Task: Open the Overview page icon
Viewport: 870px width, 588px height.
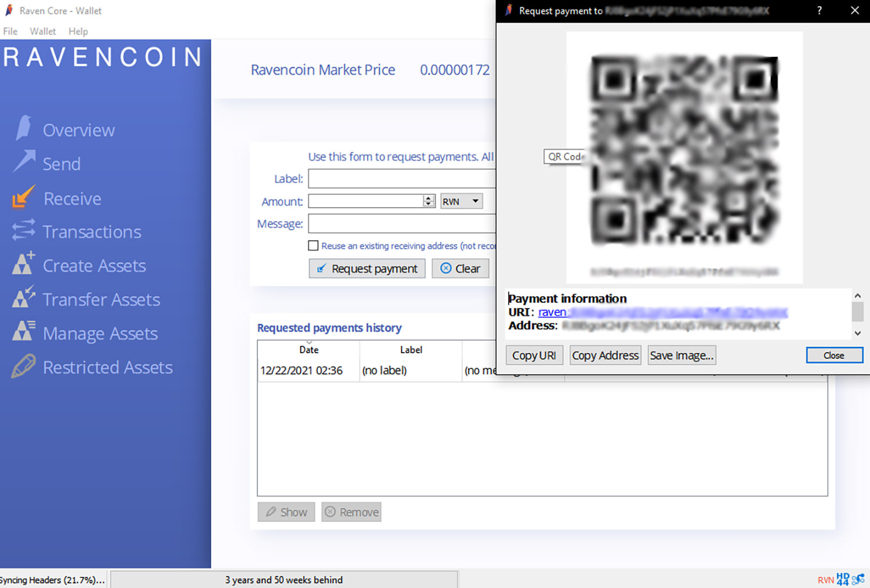Action: coord(24,128)
